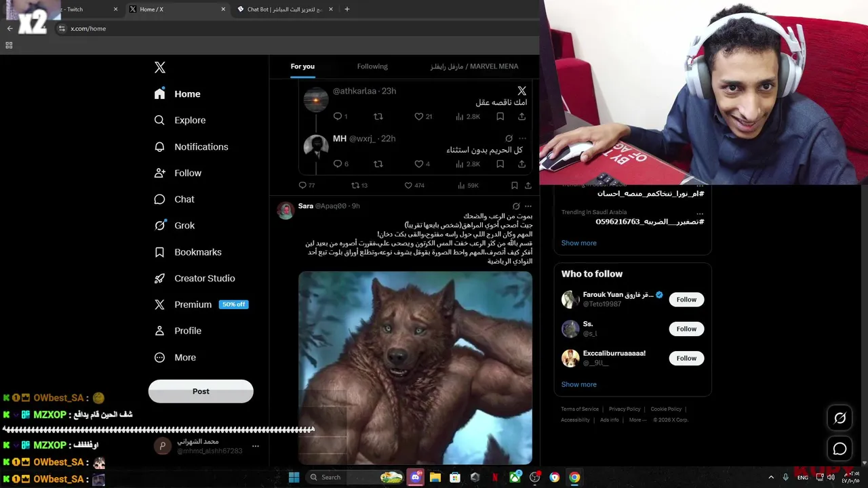
Task: Go to Profile in the sidebar
Action: pos(178,331)
